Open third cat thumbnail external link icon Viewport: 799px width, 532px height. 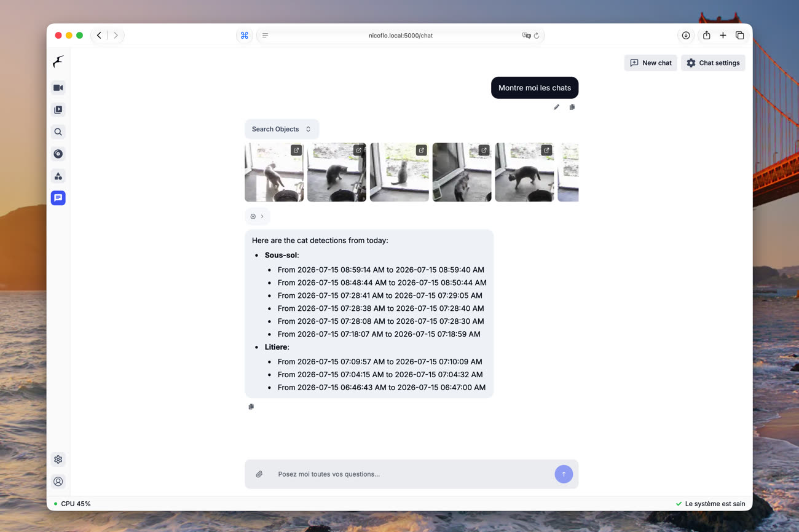(421, 150)
